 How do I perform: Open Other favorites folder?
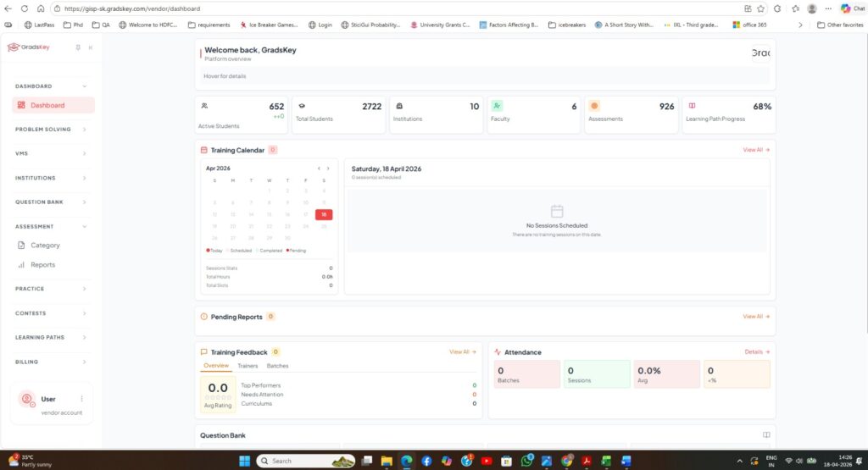[x=840, y=25]
